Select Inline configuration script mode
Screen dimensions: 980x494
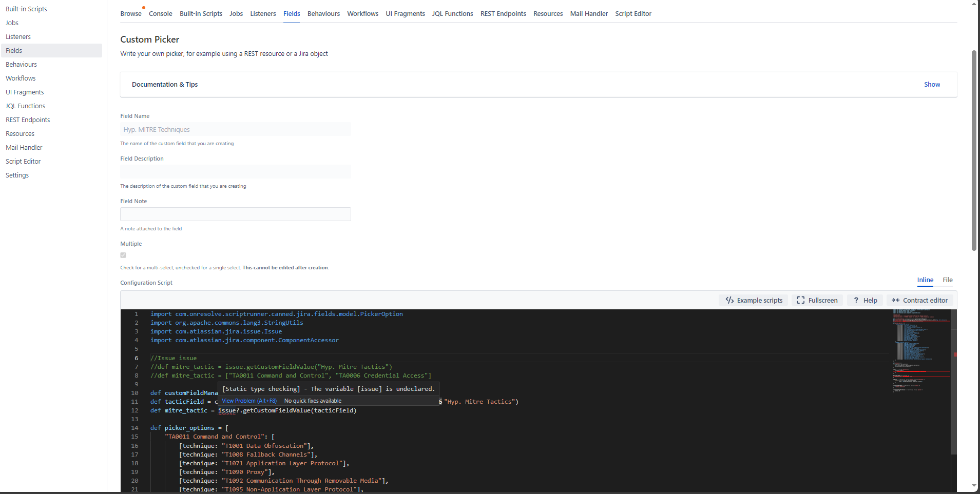925,281
